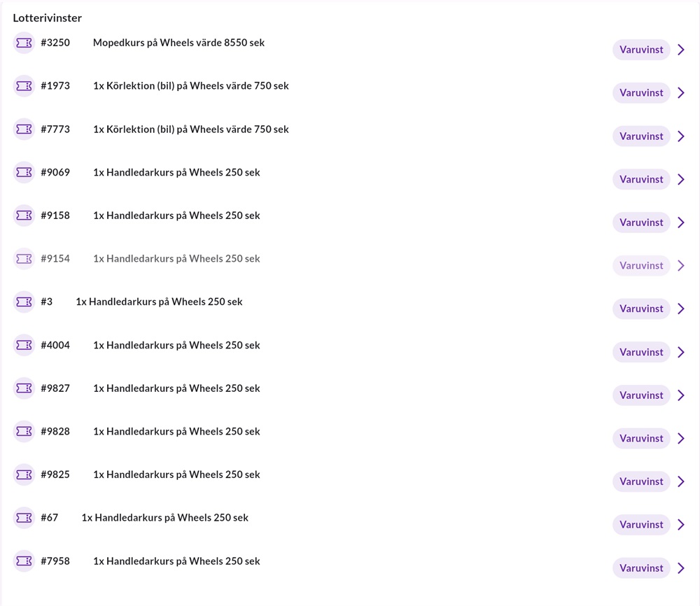Select the ticket icon for #7773
The width and height of the screenshot is (700, 606).
coord(24,129)
